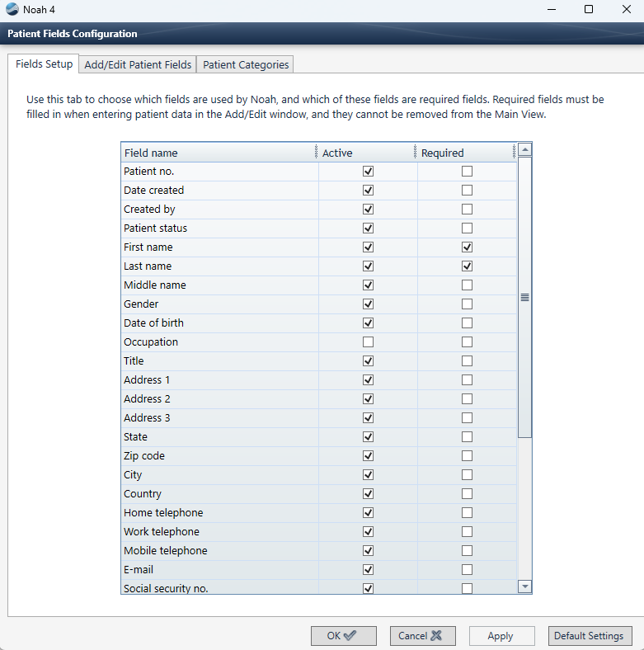Image resolution: width=644 pixels, height=650 pixels.
Task: Click the Field name column header
Action: pos(219,153)
